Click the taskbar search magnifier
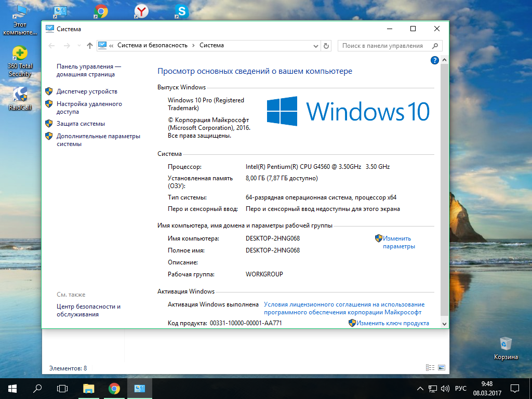532x399 pixels. coord(37,389)
